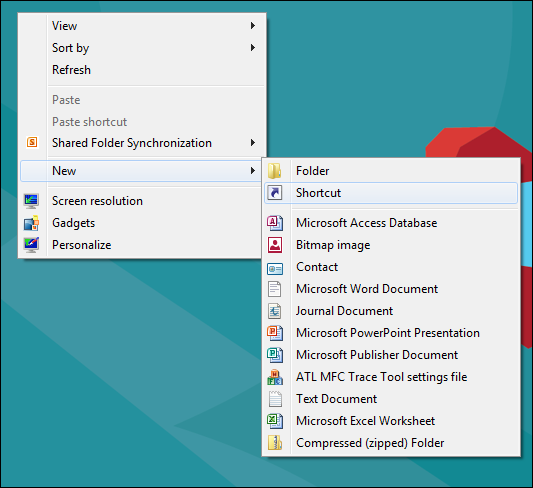The height and width of the screenshot is (488, 533).
Task: Click the Compressed zipped Folder icon
Action: (275, 443)
